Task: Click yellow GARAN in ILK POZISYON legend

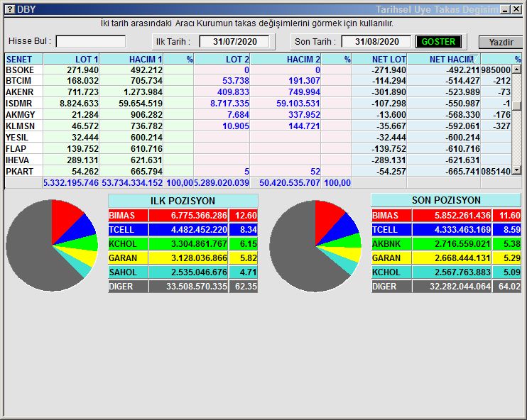Action: tap(128, 258)
